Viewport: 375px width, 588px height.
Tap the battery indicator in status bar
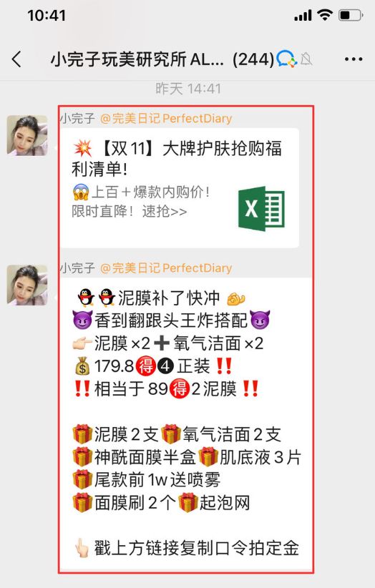point(351,15)
